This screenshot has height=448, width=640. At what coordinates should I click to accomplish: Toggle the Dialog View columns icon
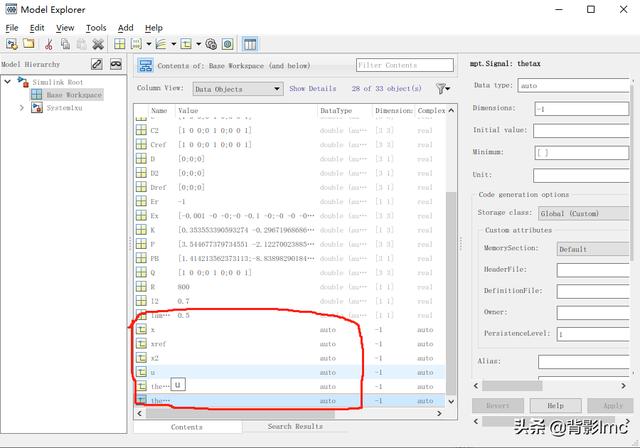(x=250, y=44)
